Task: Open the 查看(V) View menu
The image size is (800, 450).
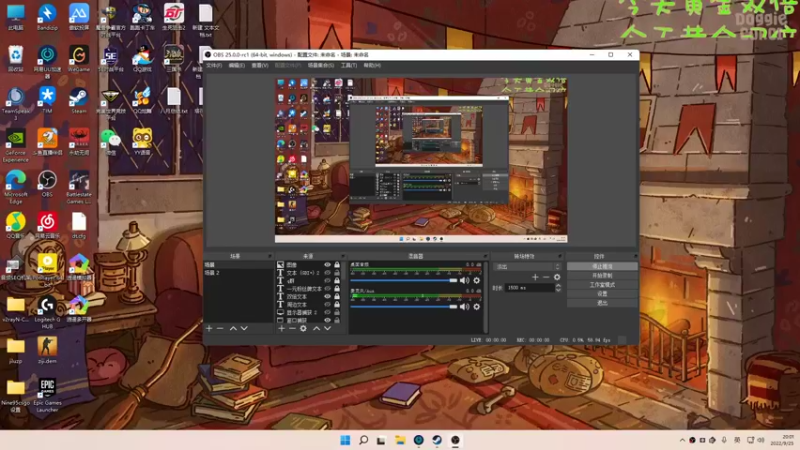Action: coord(260,65)
